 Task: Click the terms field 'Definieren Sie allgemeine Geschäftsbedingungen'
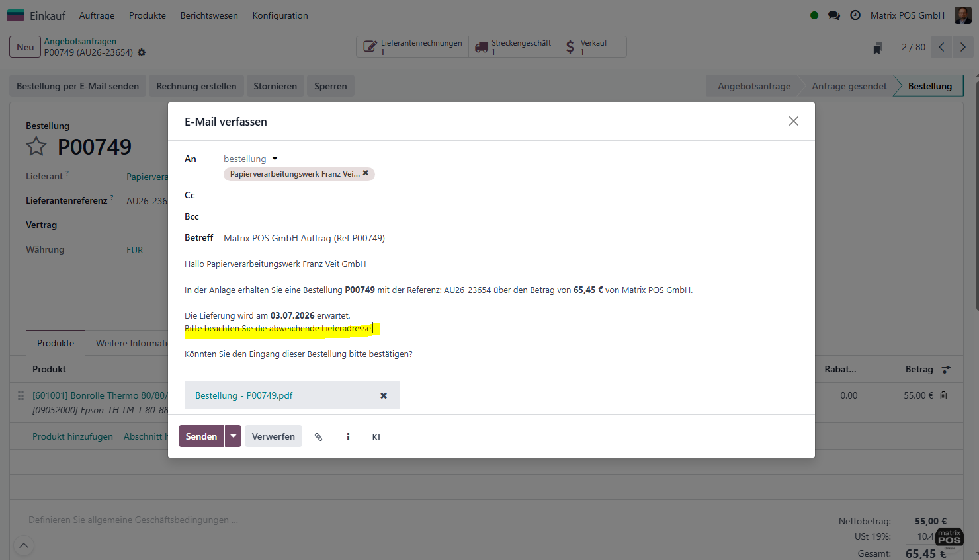[133, 520]
